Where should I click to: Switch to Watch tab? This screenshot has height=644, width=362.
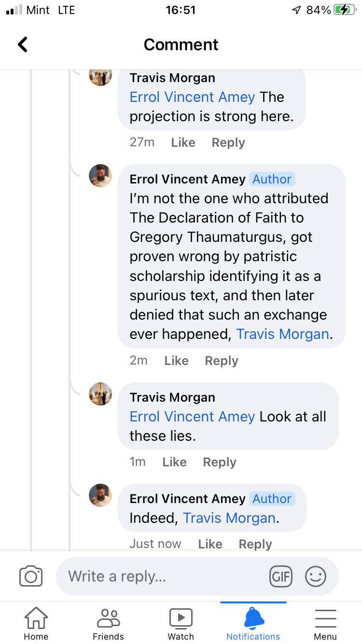pyautogui.click(x=181, y=623)
